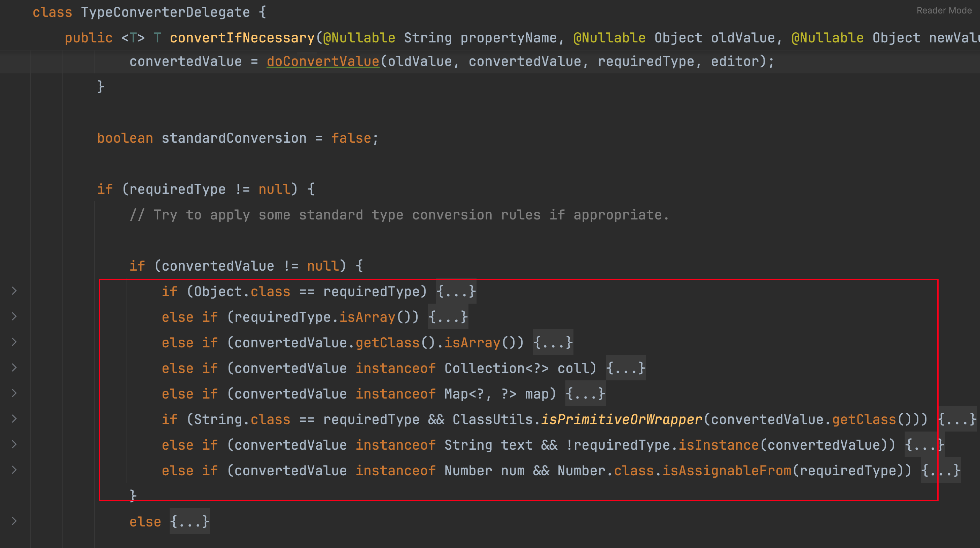This screenshot has height=548, width=980.
Task: Toggle Reader Mode in the editor corner
Action: point(944,11)
